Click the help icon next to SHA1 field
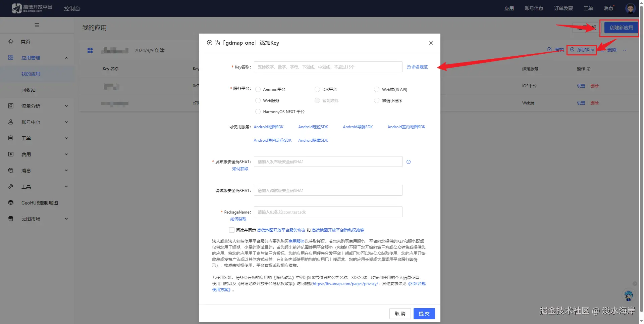 pos(409,162)
